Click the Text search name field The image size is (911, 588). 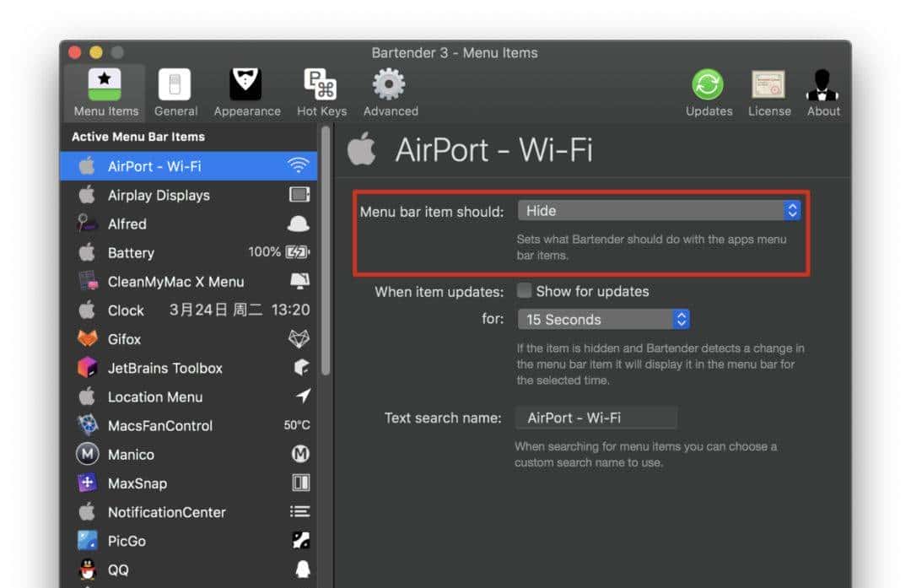tap(596, 418)
